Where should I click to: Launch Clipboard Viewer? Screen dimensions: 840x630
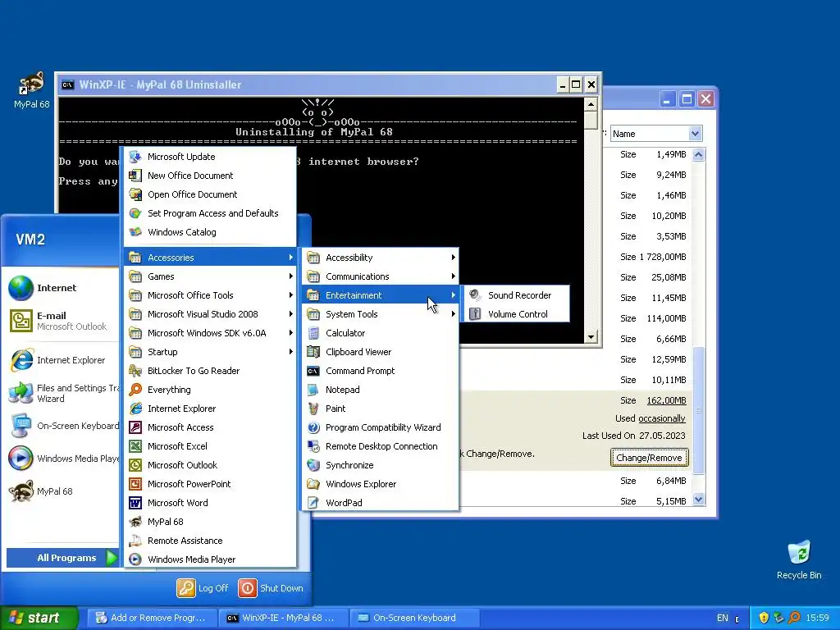click(381, 351)
